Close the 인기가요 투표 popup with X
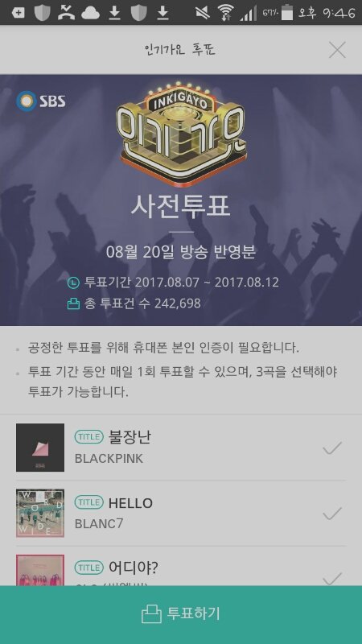 point(337,50)
